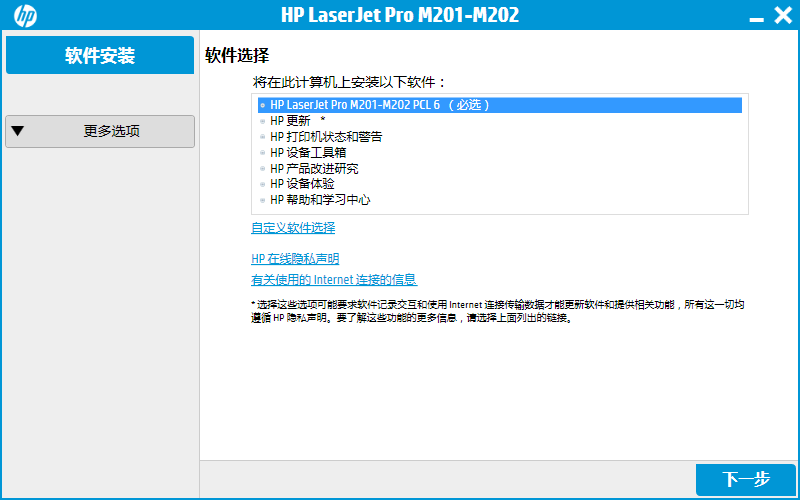Select the HP 产品改进研究 list item

click(x=314, y=168)
